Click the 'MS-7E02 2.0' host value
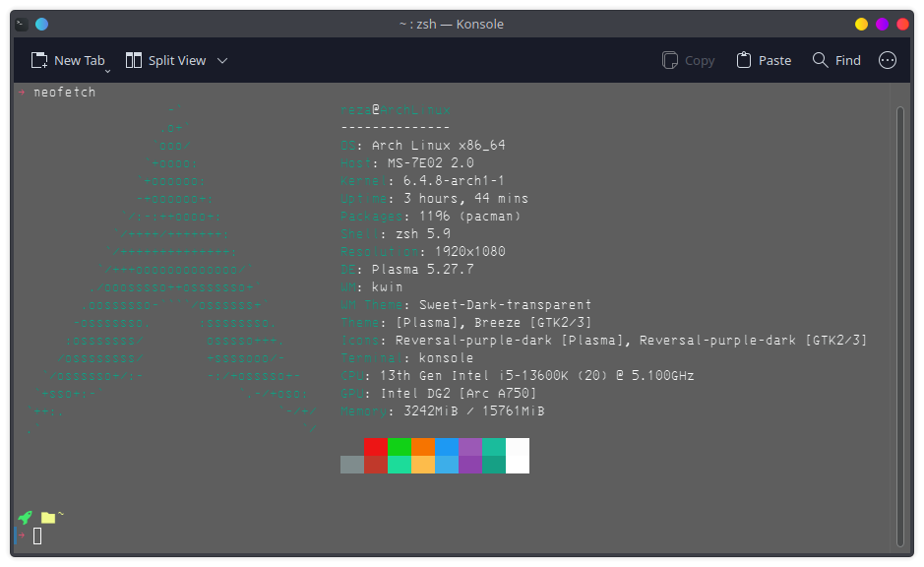This screenshot has height=567, width=924. point(431,163)
